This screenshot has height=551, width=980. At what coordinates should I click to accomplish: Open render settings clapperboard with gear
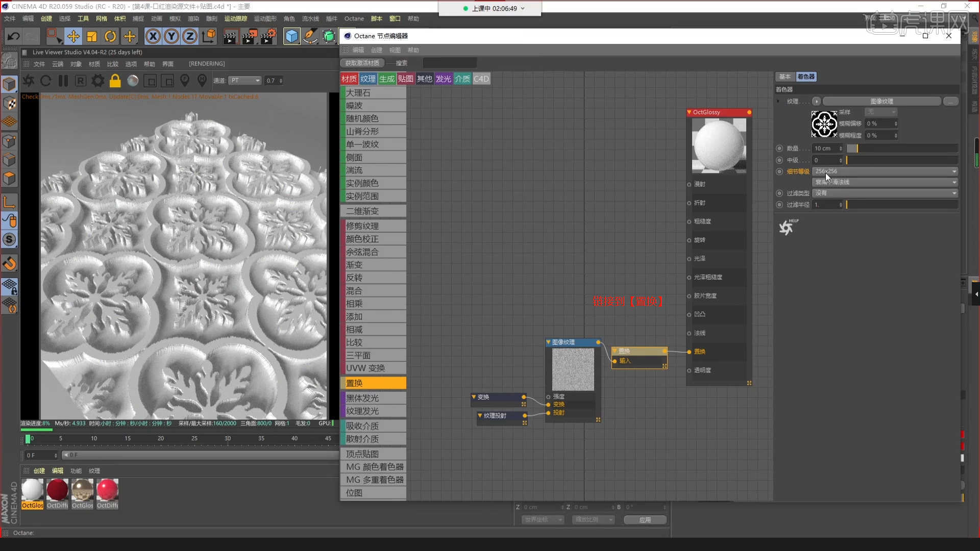[x=268, y=36]
